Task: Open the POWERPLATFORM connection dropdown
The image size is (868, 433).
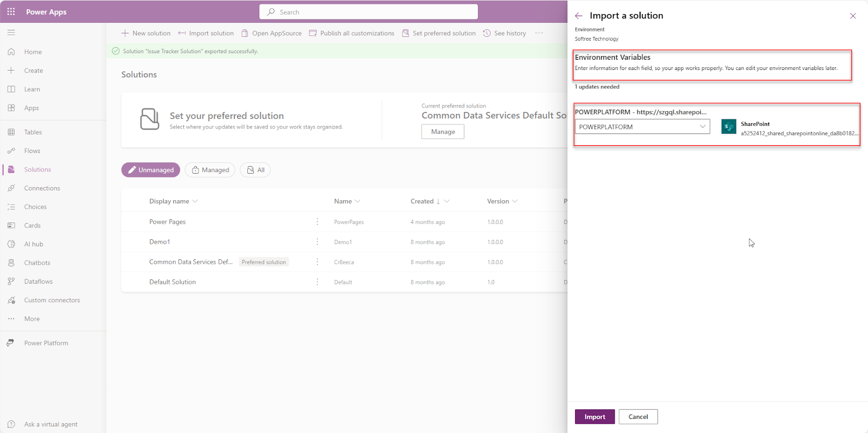Action: [642, 126]
